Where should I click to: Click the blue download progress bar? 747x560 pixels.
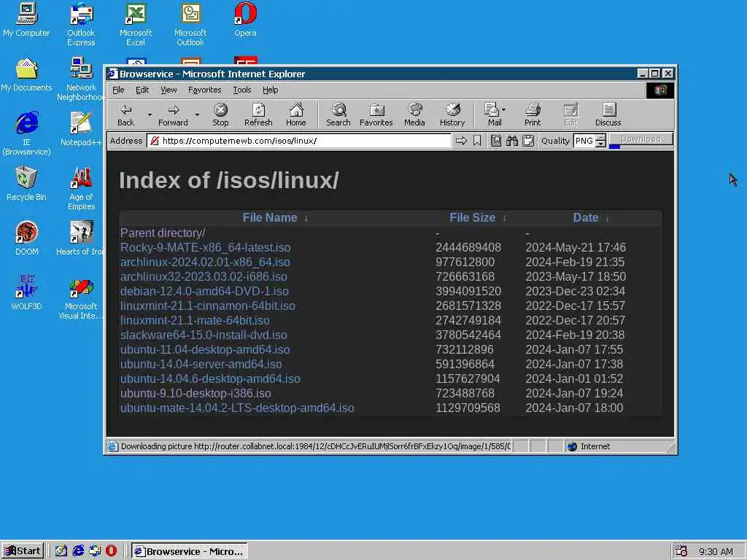614,147
